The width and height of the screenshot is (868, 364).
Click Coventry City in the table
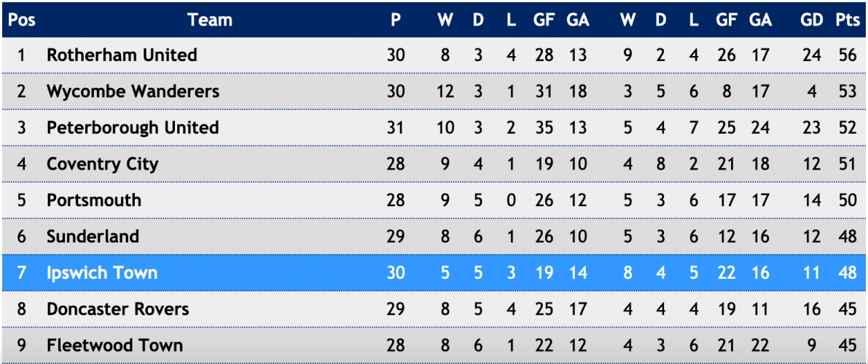pyautogui.click(x=103, y=165)
